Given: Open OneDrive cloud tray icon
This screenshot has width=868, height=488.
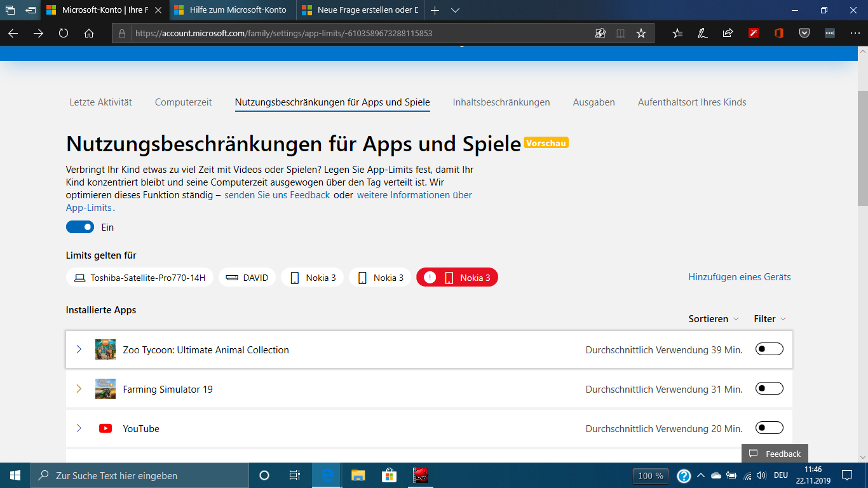Looking at the screenshot, I should tap(716, 475).
